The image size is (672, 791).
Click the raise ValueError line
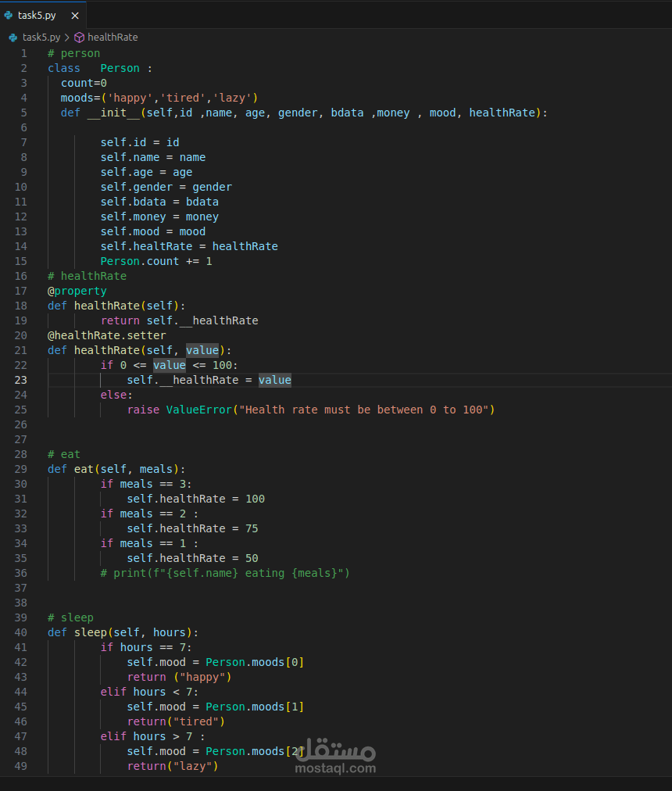(311, 410)
